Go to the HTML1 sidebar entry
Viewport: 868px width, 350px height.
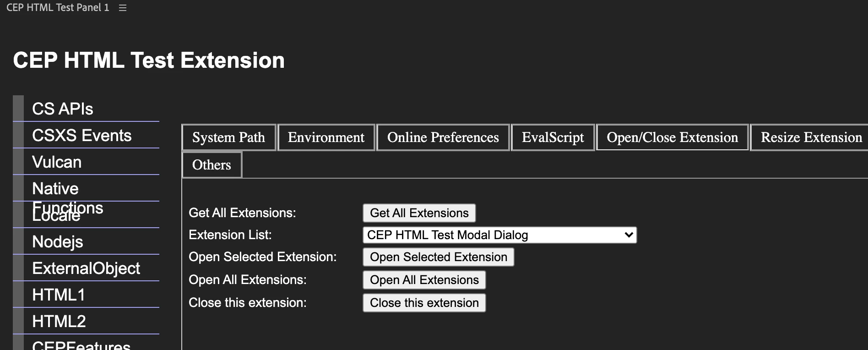click(x=86, y=295)
